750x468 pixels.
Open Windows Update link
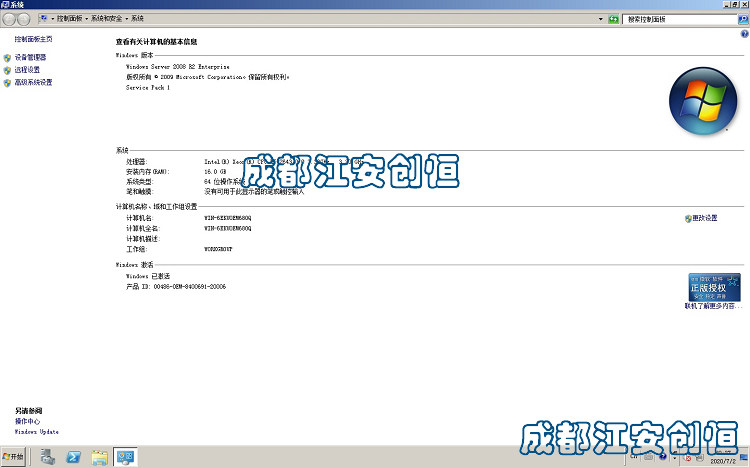[37, 432]
